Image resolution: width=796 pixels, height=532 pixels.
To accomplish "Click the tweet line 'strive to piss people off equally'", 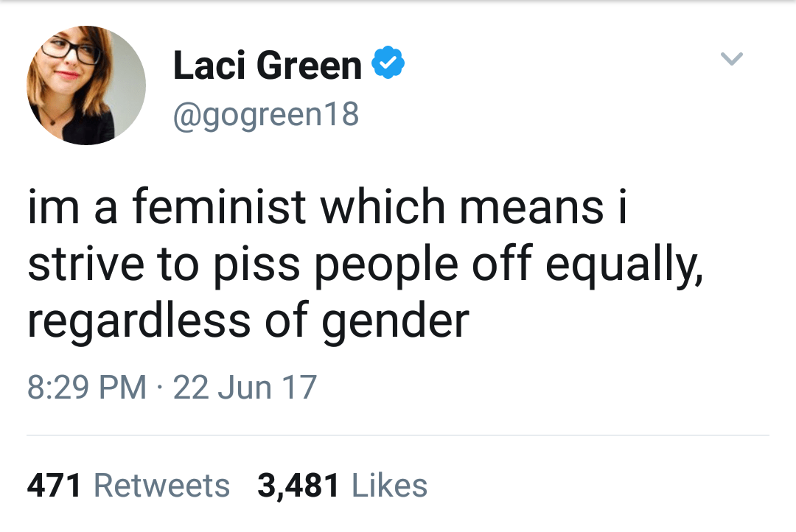I will (365, 265).
